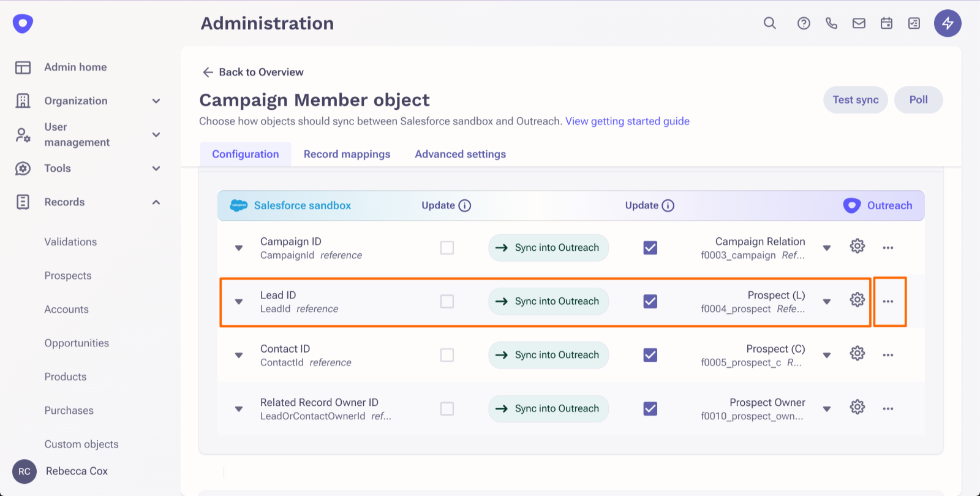Open Validations in sidebar
The height and width of the screenshot is (496, 980).
70,242
